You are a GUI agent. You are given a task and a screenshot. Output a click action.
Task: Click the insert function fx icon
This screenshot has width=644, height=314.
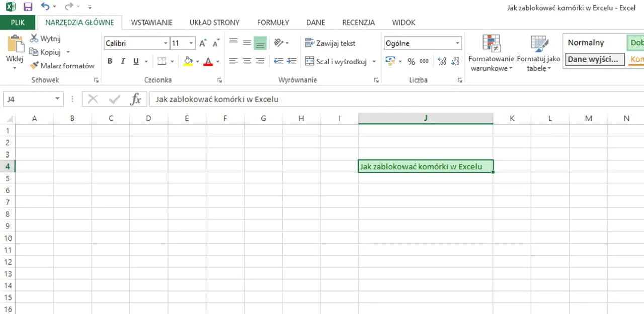pyautogui.click(x=135, y=99)
